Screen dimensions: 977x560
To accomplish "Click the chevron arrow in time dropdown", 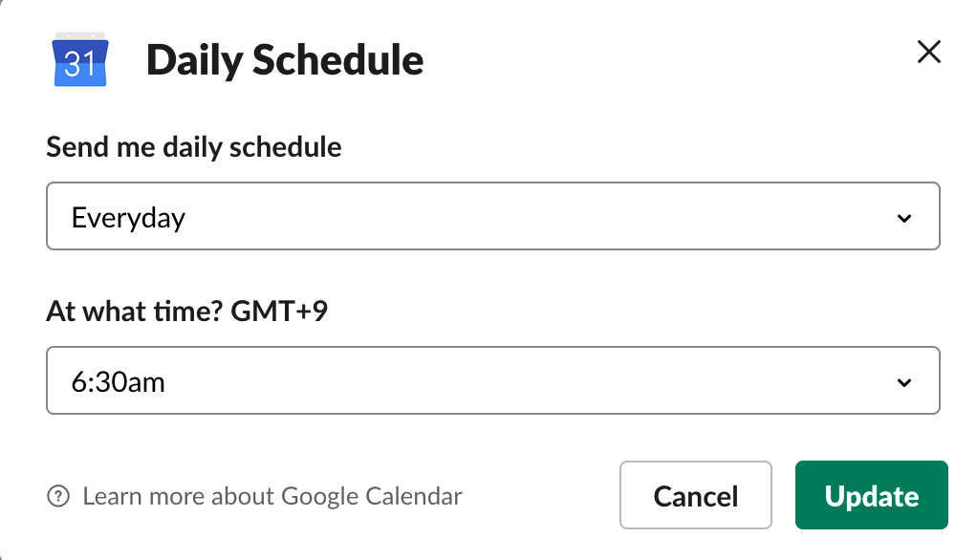I will pyautogui.click(x=904, y=382).
